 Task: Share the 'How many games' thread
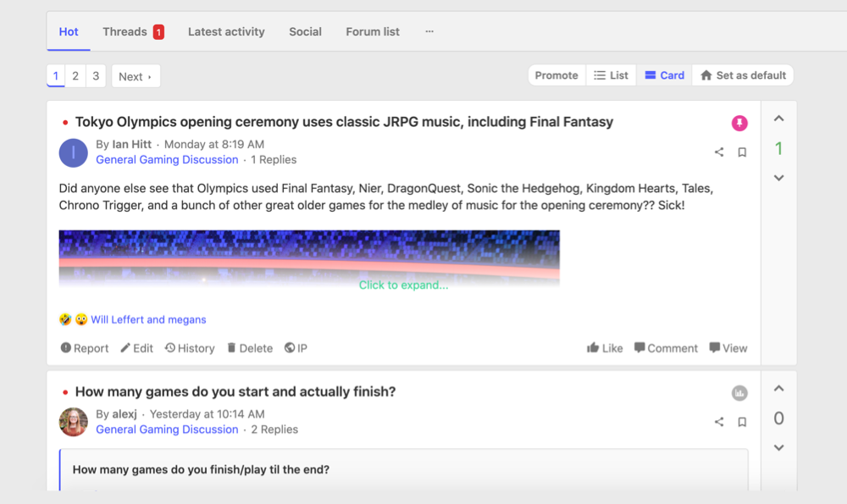[x=719, y=422]
